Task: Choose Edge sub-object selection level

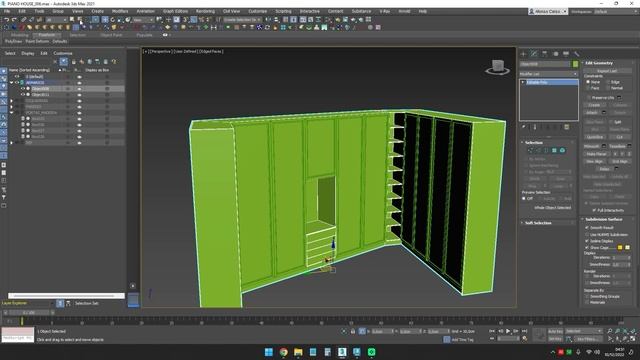Action: tap(538, 151)
